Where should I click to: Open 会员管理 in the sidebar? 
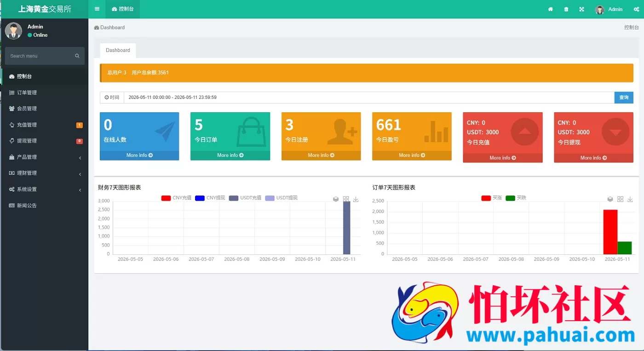[x=44, y=109]
